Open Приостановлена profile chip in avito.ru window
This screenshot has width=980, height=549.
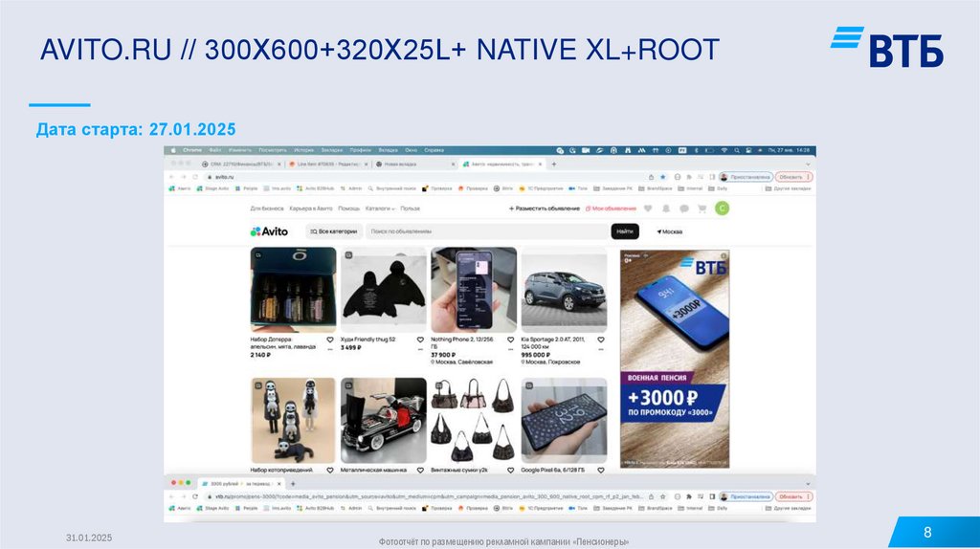coord(746,177)
